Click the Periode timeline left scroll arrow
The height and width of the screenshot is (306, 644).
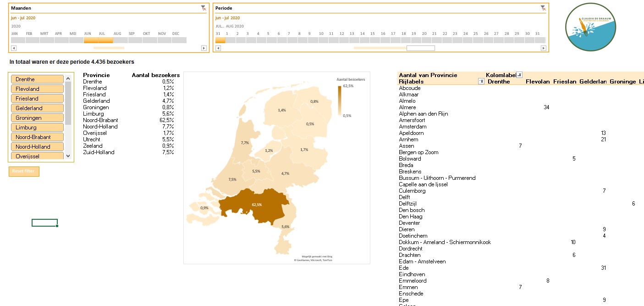[x=218, y=48]
